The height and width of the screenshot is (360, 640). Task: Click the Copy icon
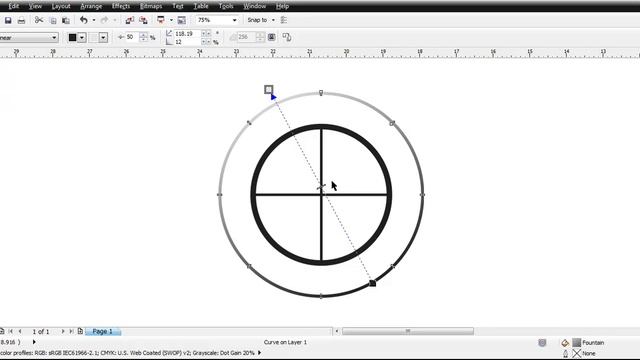(53, 20)
